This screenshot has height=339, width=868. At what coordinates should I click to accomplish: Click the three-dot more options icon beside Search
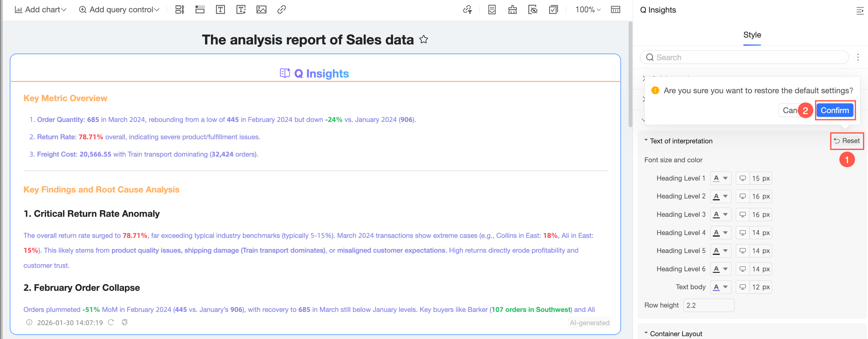pyautogui.click(x=858, y=57)
